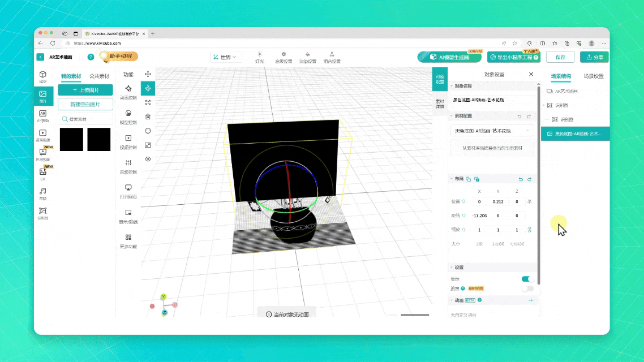Open the 灯光 lighting settings
This screenshot has width=644, height=362.
(x=259, y=57)
